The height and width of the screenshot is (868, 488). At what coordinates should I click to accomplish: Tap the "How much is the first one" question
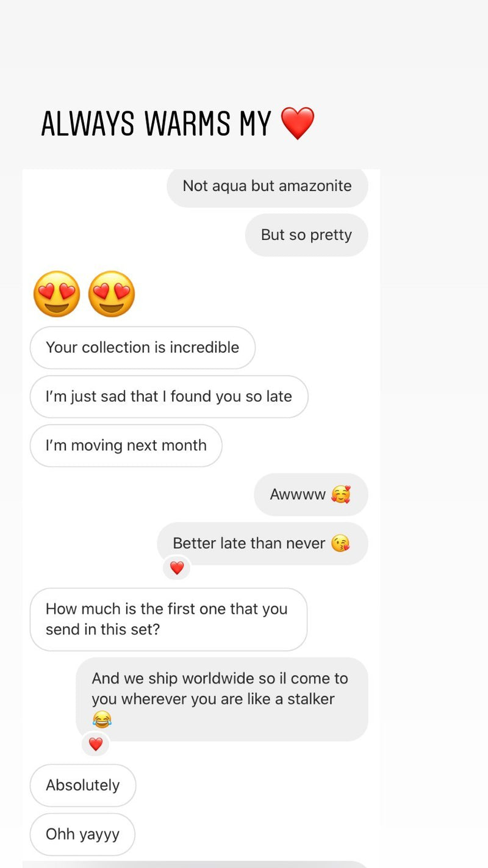(168, 619)
